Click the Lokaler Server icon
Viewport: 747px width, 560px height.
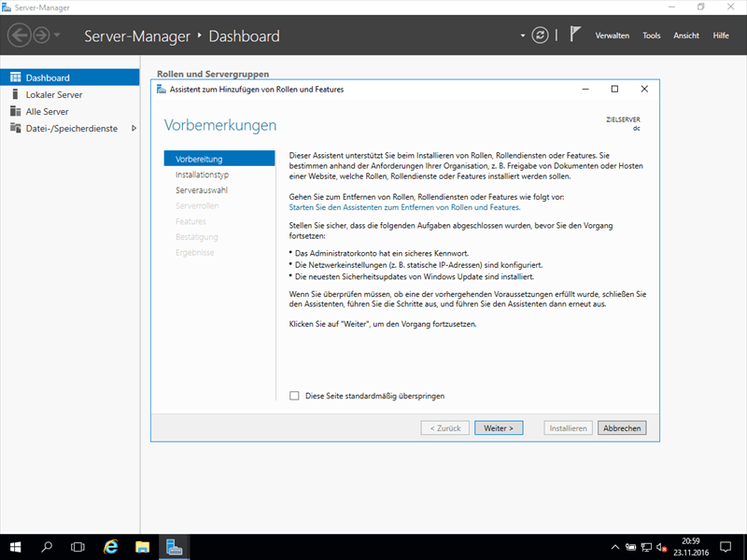tap(15, 94)
